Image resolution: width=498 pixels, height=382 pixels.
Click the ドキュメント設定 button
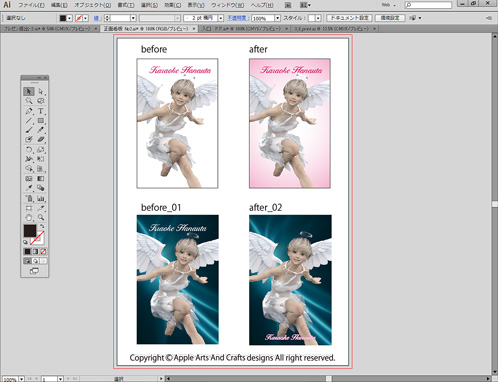(x=349, y=18)
